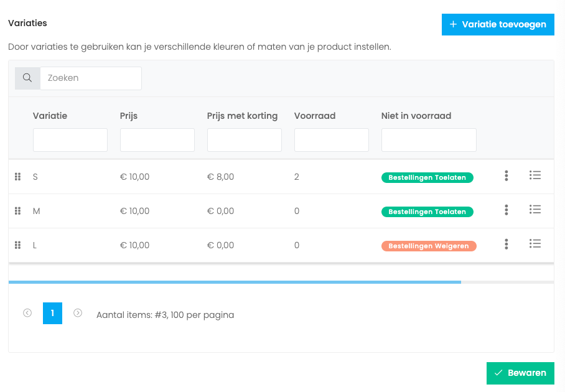
Task: Click the Prijs column filter field
Action: pos(157,140)
